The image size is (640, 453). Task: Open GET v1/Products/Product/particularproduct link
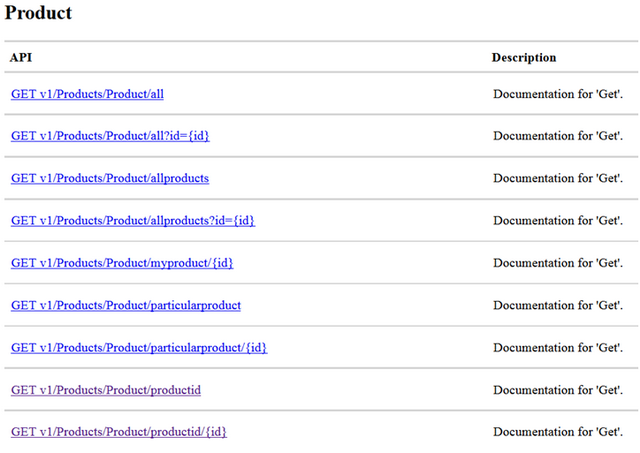pyautogui.click(x=126, y=305)
